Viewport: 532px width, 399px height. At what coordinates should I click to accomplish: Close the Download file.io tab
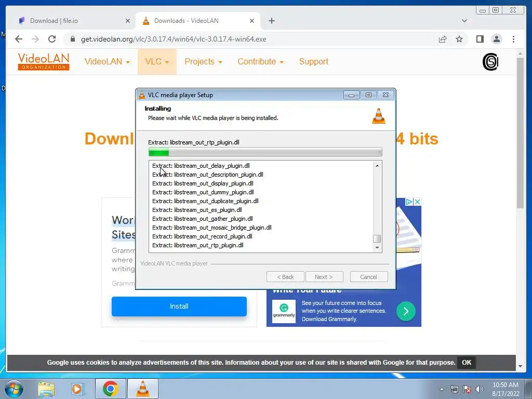click(128, 21)
